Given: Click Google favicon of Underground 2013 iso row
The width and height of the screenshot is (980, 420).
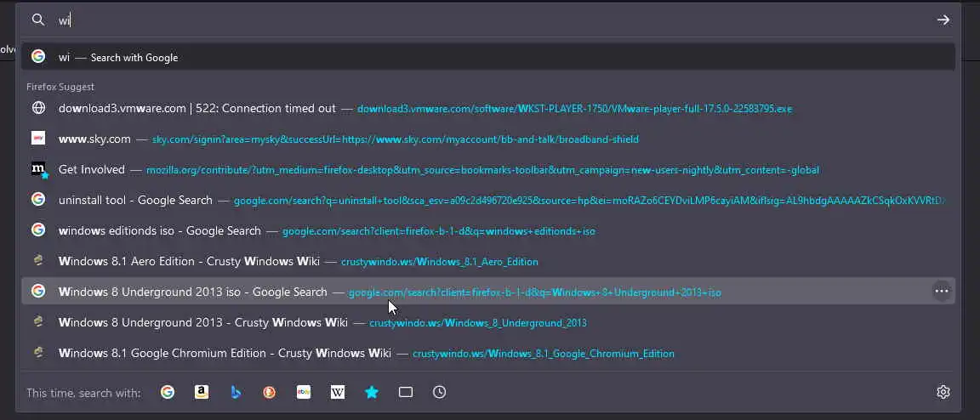Looking at the screenshot, I should click(38, 292).
